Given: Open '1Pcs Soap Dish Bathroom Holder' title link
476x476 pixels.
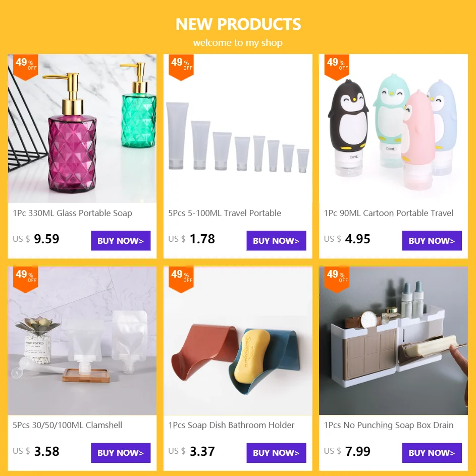Looking at the screenshot, I should [x=231, y=425].
